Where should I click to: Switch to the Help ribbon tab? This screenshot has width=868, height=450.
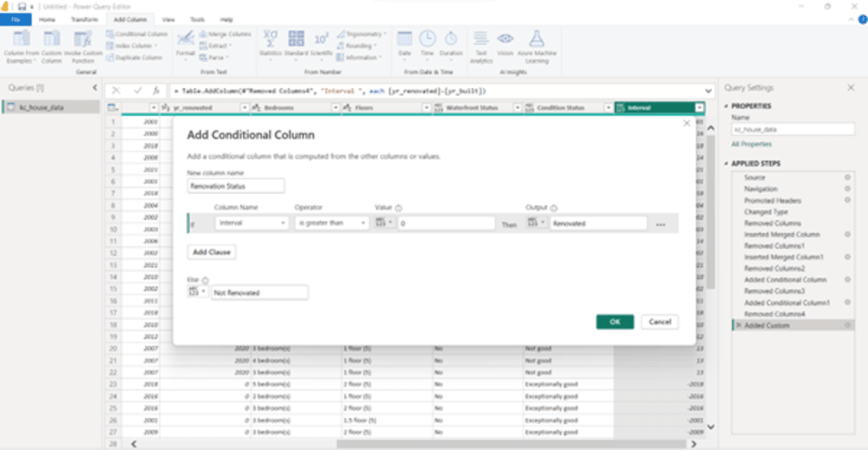tap(226, 20)
